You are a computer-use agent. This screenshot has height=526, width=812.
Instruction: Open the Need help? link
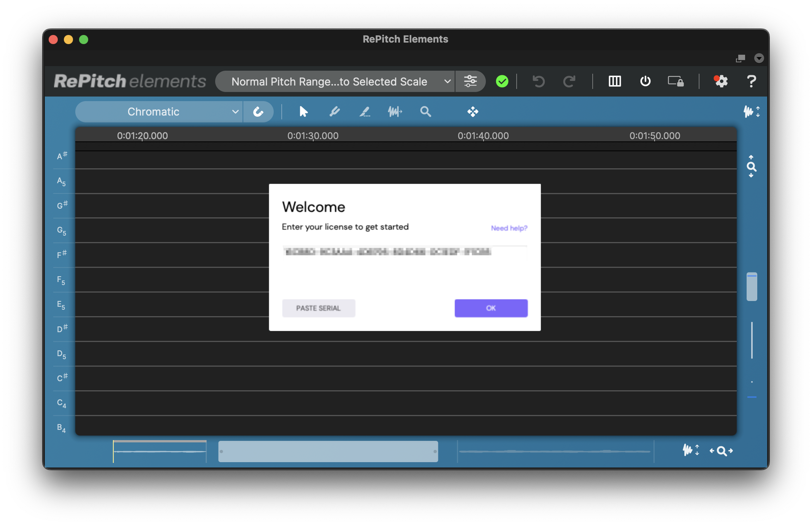[509, 228]
